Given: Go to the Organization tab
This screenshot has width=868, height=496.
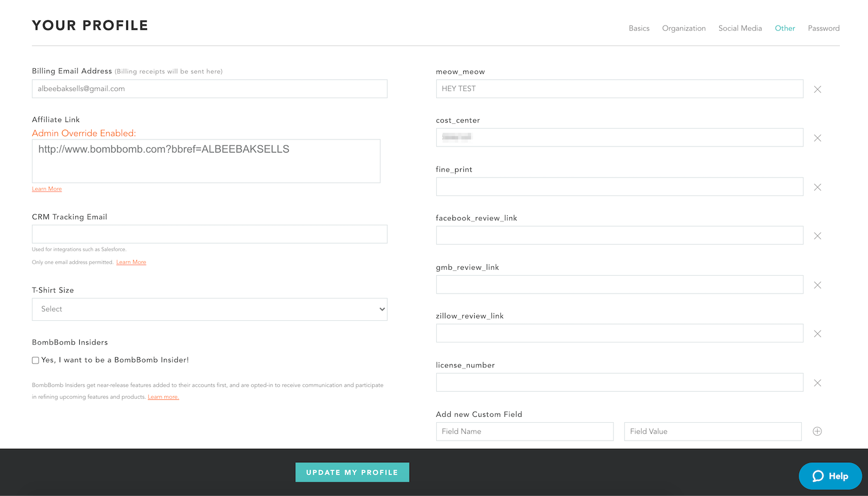Looking at the screenshot, I should 684,28.
